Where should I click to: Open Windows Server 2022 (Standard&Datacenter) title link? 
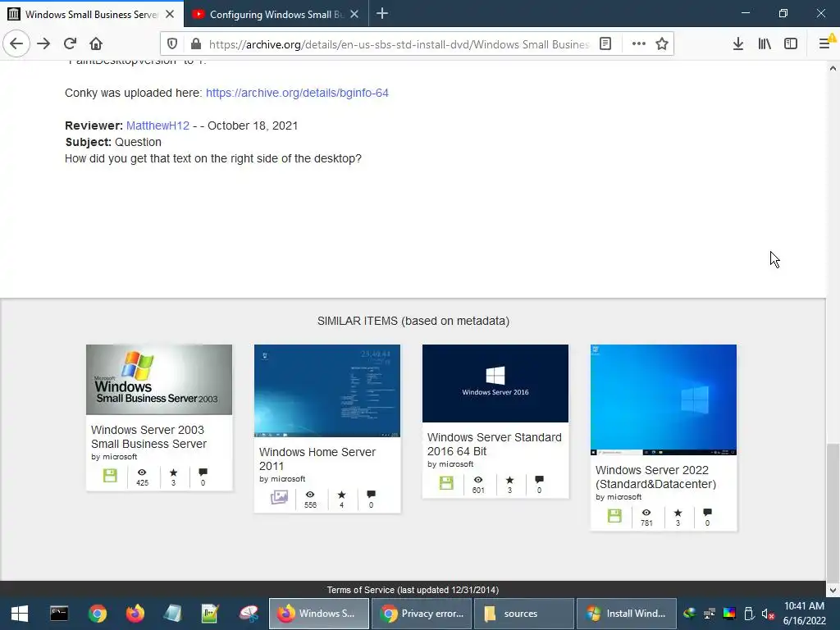[x=655, y=477]
